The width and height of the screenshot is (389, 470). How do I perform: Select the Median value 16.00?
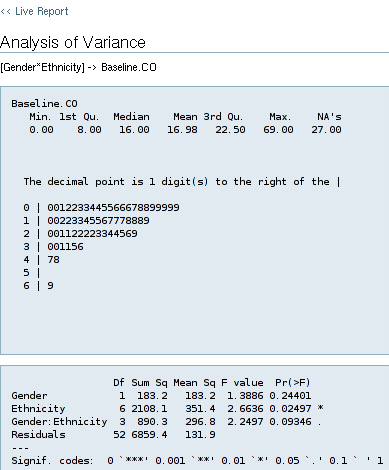[x=134, y=130]
